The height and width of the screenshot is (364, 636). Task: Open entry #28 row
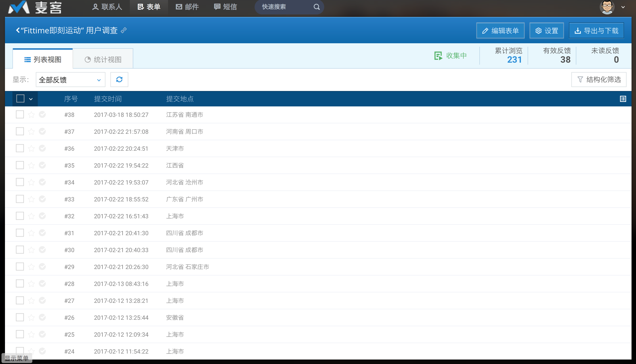click(x=318, y=284)
